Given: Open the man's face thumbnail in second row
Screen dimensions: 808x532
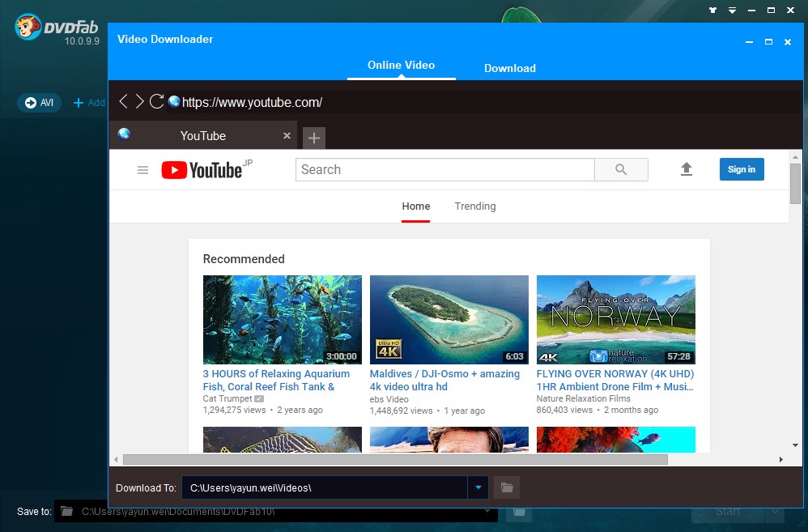Looking at the screenshot, I should (449, 440).
